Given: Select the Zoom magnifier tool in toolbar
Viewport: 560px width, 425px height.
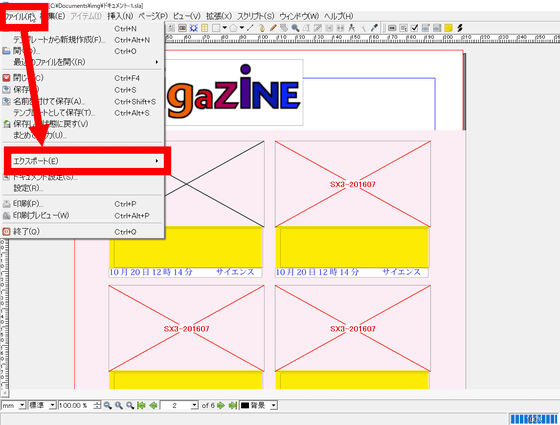Looking at the screenshot, I should (x=295, y=28).
